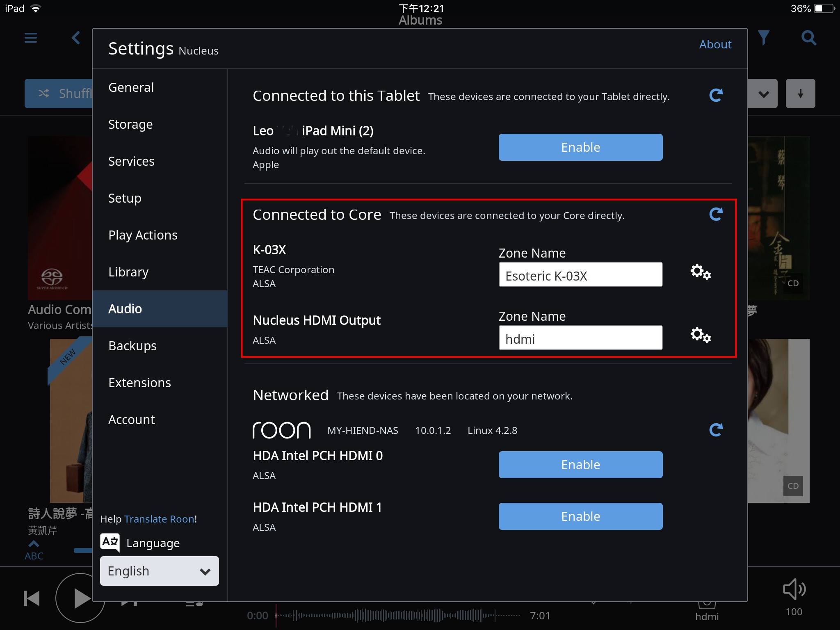Open the hdmi zone picker
This screenshot has height=630, width=840.
click(707, 611)
